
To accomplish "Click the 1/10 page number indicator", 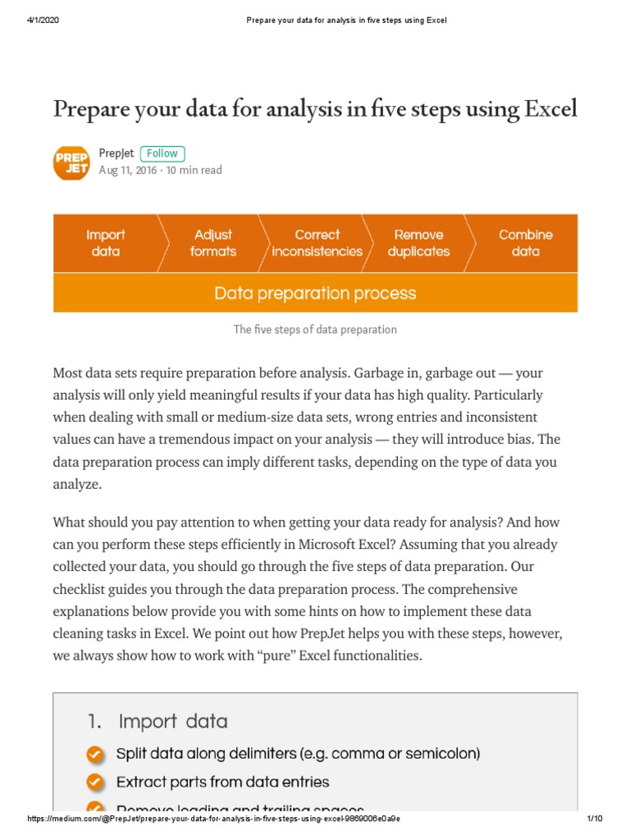I will (595, 819).
